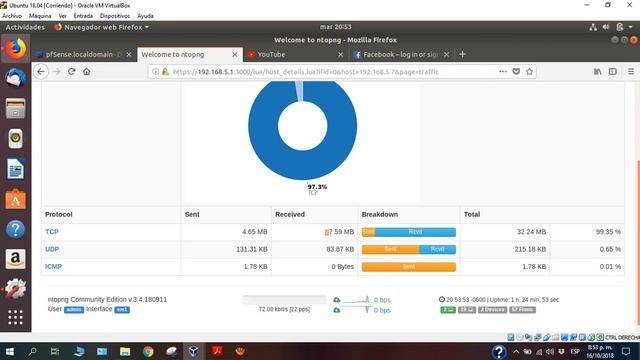640x360 pixels.
Task: Open VirtualBox Ayuda menu
Action: click(145, 16)
